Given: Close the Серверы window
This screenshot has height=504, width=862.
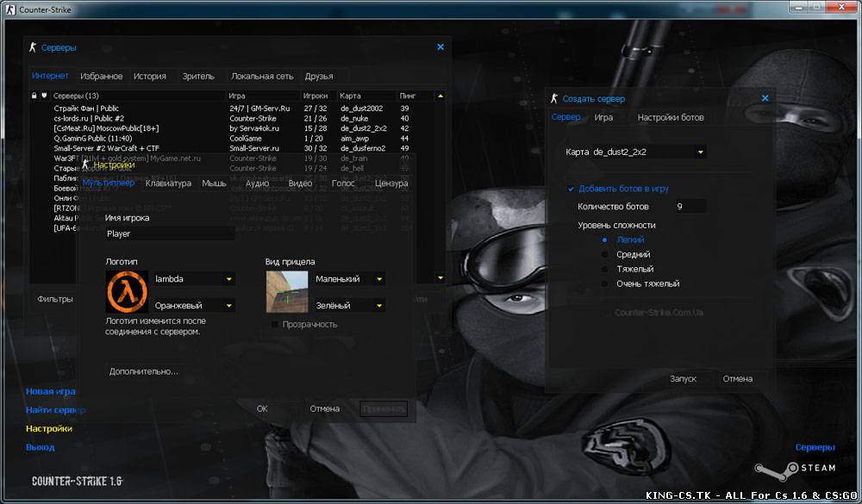Looking at the screenshot, I should click(x=440, y=47).
